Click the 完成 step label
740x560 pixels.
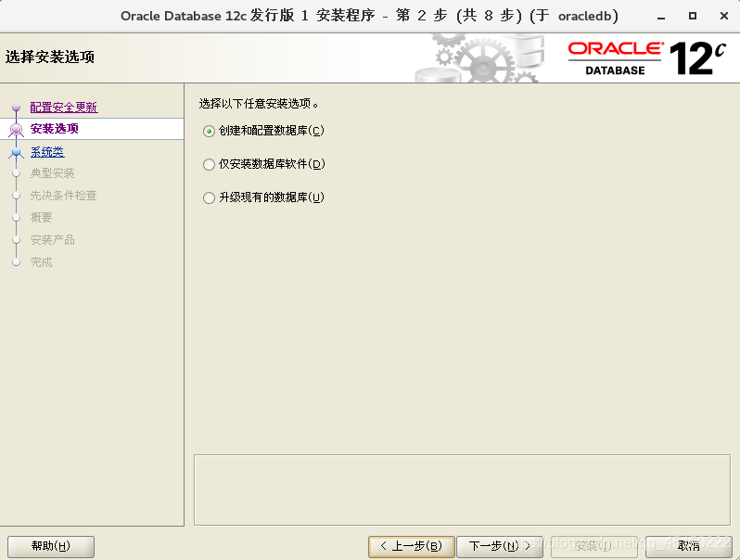(41, 261)
